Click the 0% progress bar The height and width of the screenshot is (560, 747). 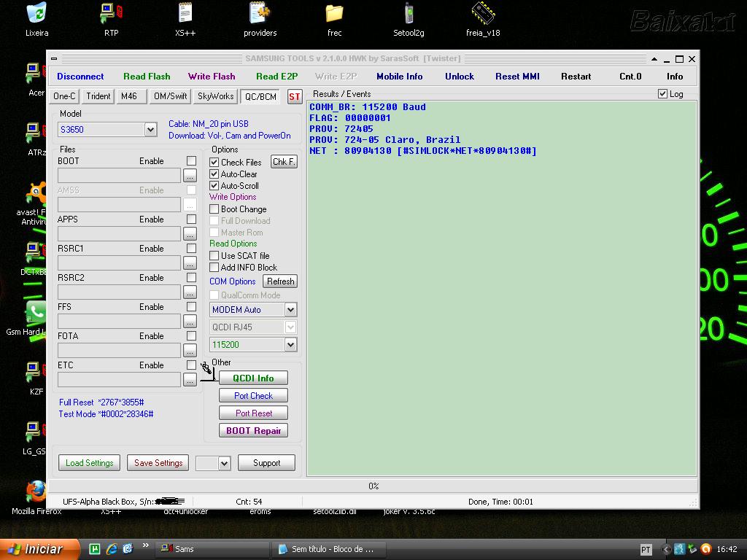tap(373, 486)
